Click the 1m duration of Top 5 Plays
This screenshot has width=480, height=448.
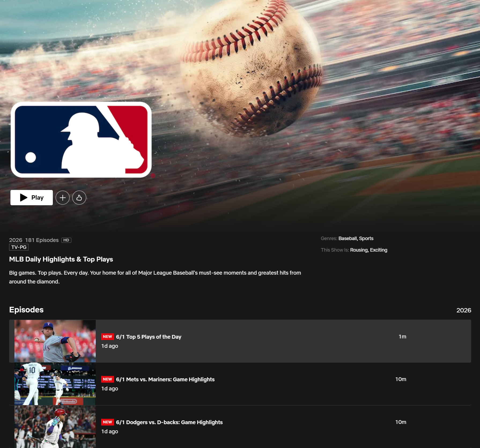(x=402, y=337)
